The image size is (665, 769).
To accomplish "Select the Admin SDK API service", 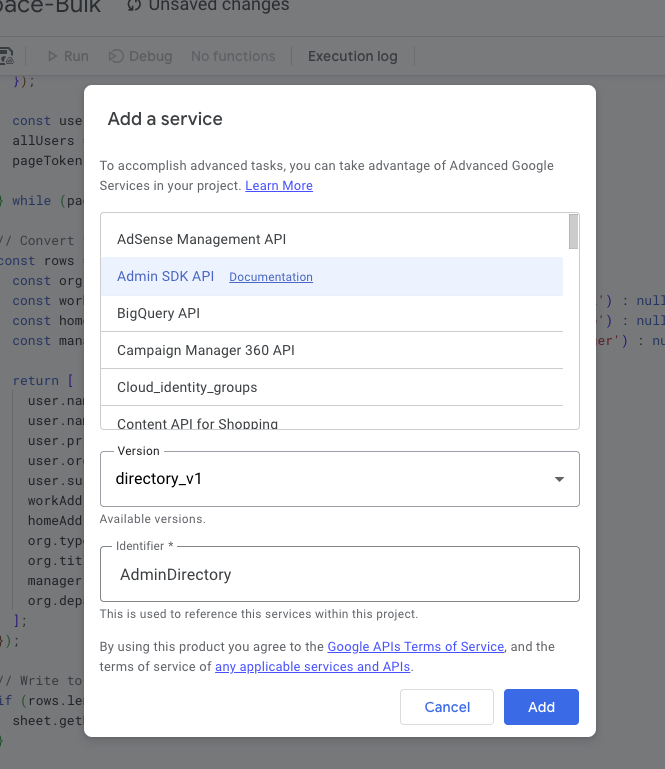I will click(166, 276).
